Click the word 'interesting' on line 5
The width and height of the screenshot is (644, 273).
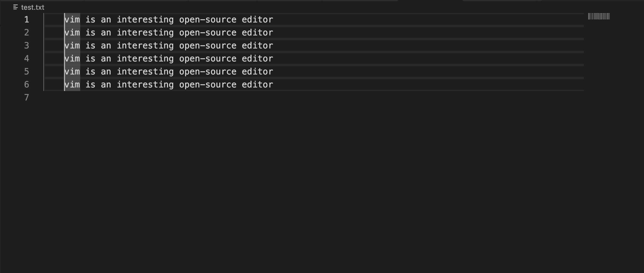click(x=145, y=71)
